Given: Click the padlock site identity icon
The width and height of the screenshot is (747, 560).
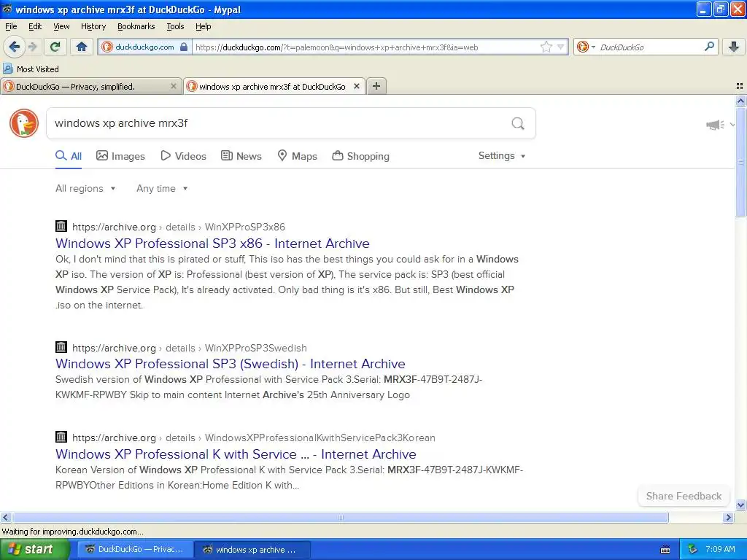Looking at the screenshot, I should (183, 47).
